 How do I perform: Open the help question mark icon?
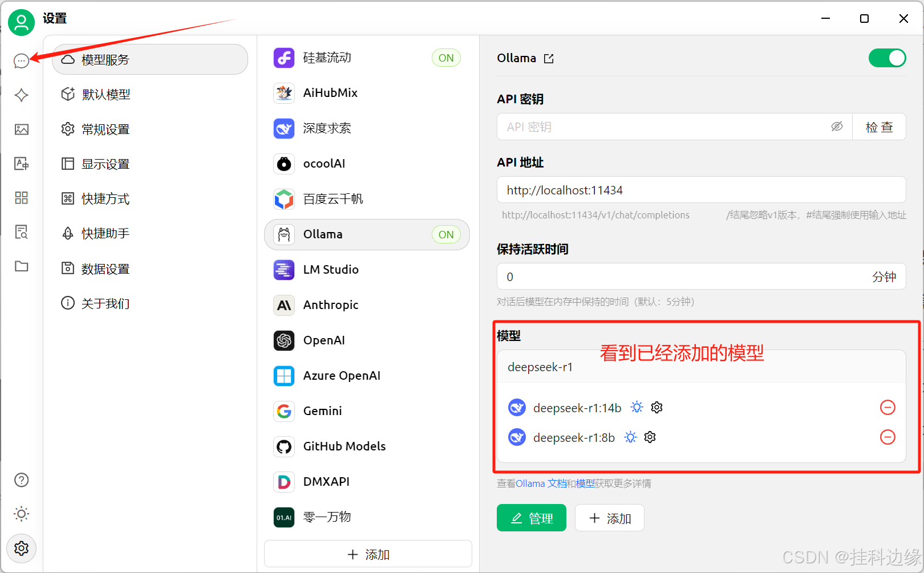coord(22,480)
